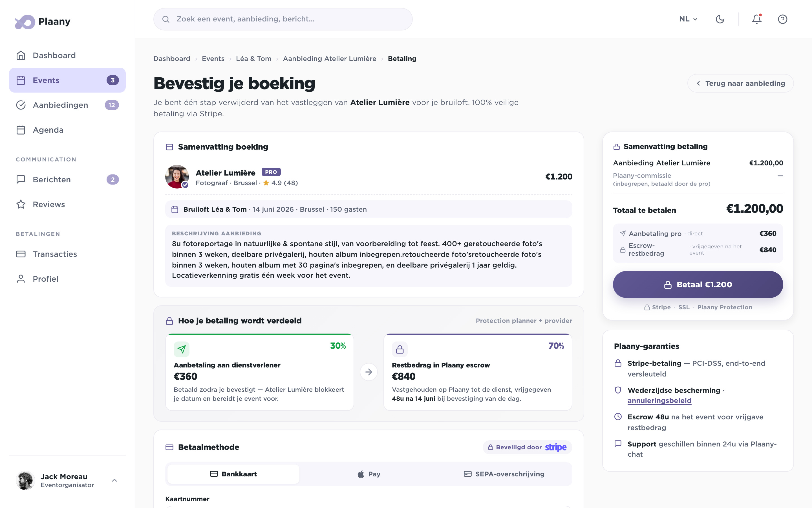This screenshot has height=508, width=812.
Task: Click the 70% purple progress bar
Action: [x=478, y=334]
